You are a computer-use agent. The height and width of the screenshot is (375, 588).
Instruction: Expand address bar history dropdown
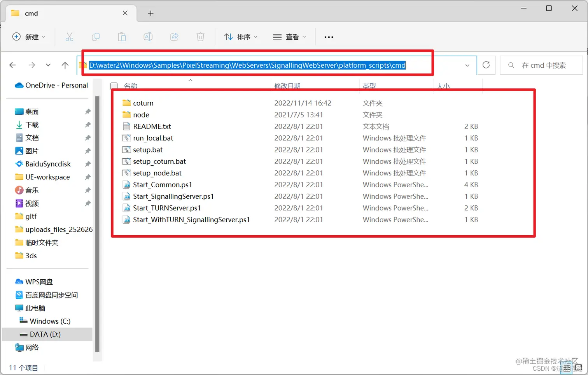[467, 65]
